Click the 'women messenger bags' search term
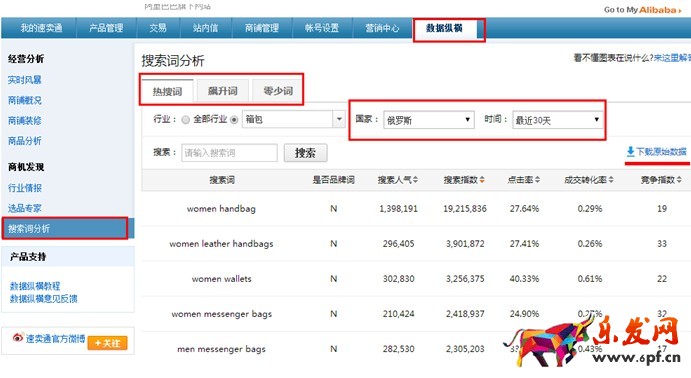Viewport: 691px width, 378px height. 222,314
